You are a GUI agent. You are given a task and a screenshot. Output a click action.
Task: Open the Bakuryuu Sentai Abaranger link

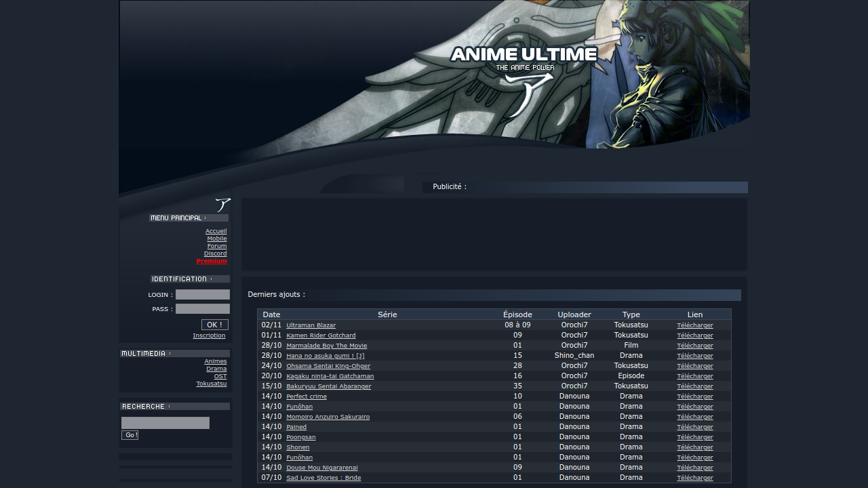(329, 386)
